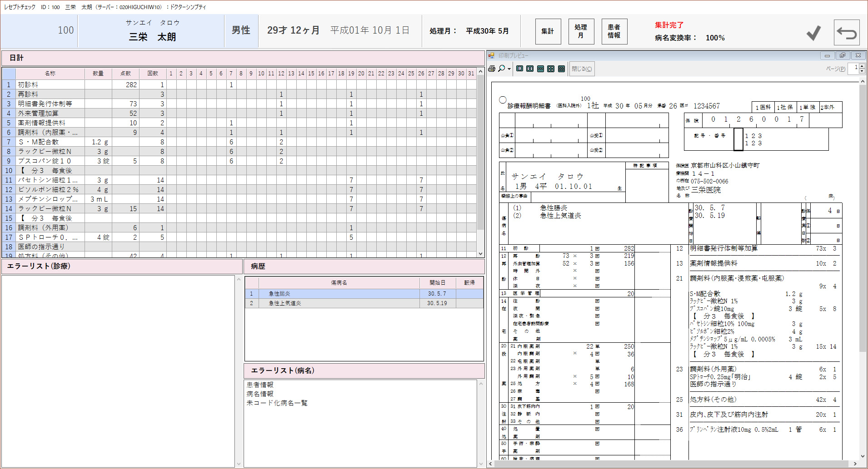Click the 閉じる(C) preview button
The image size is (868, 469).
(582, 69)
